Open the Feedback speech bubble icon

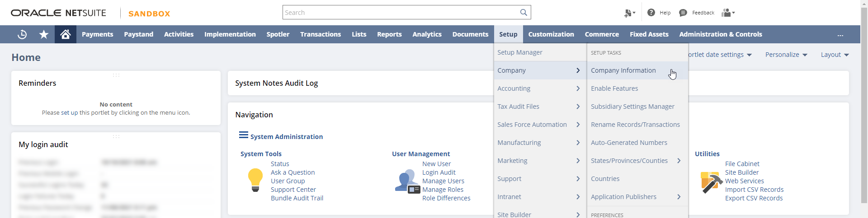(x=683, y=13)
